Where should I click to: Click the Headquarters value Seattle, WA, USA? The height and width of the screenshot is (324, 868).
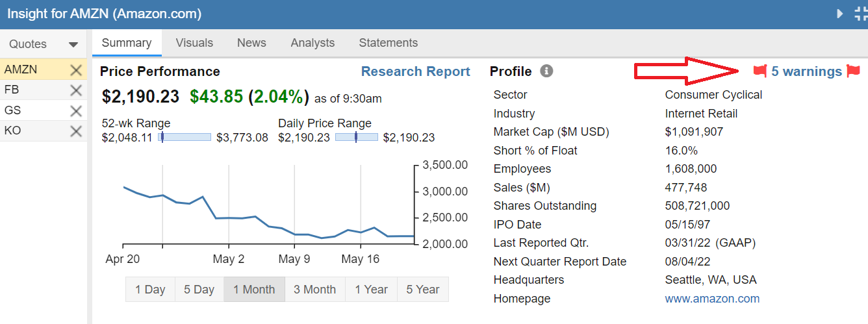711,280
